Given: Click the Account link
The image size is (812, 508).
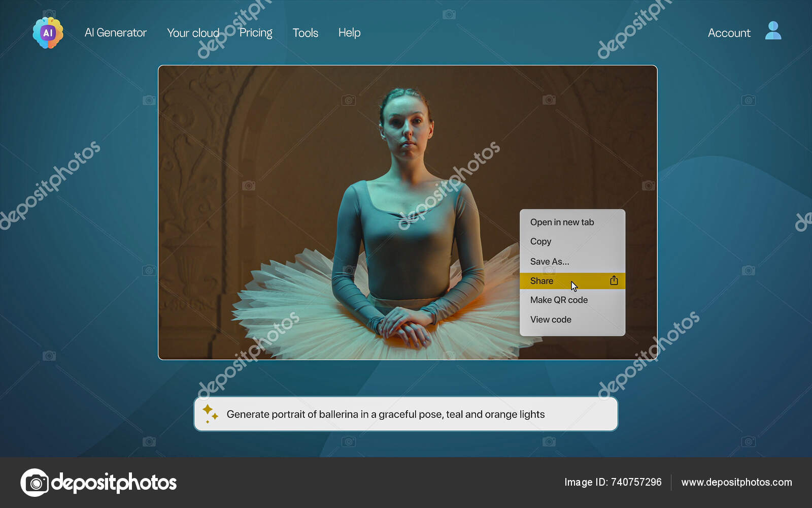Looking at the screenshot, I should coord(729,33).
